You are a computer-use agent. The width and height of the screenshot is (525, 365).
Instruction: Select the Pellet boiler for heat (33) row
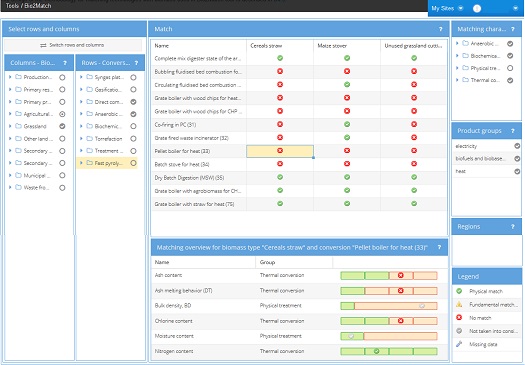(x=299, y=151)
